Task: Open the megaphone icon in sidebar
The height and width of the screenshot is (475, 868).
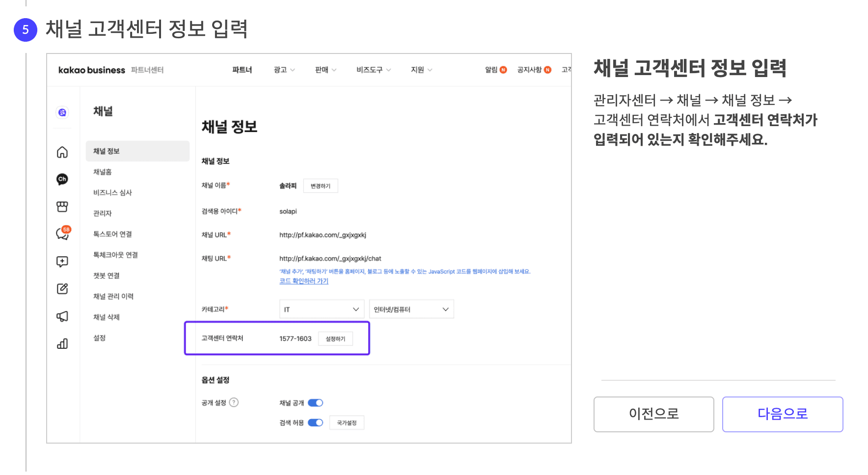Action: [62, 316]
